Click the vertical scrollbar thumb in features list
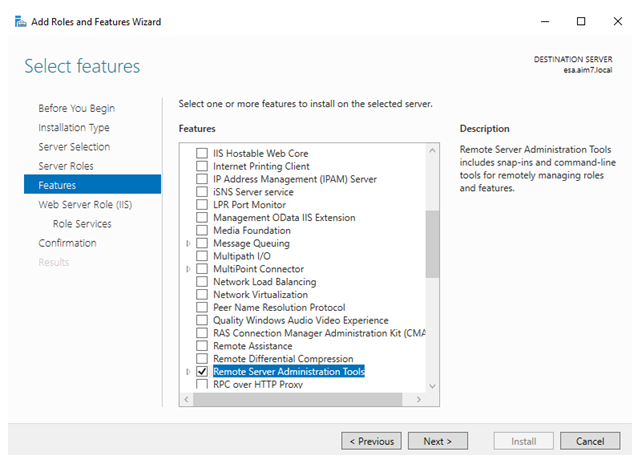The height and width of the screenshot is (458, 632). (x=432, y=244)
